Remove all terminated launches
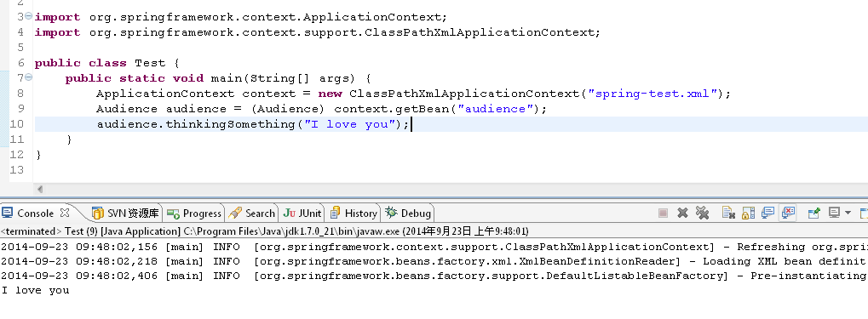This screenshot has width=868, height=319. [x=702, y=213]
